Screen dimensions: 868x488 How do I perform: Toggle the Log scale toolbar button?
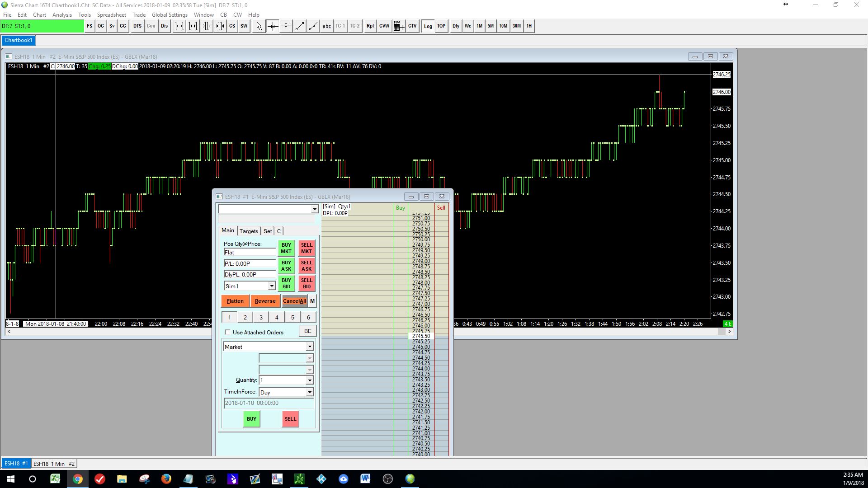coord(428,26)
